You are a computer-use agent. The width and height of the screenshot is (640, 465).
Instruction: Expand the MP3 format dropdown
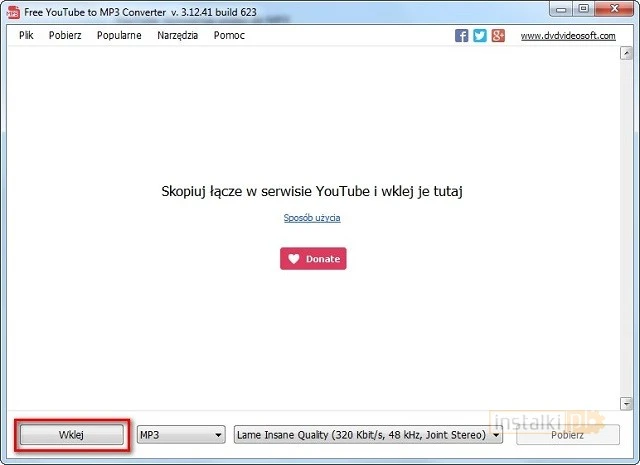(x=181, y=435)
